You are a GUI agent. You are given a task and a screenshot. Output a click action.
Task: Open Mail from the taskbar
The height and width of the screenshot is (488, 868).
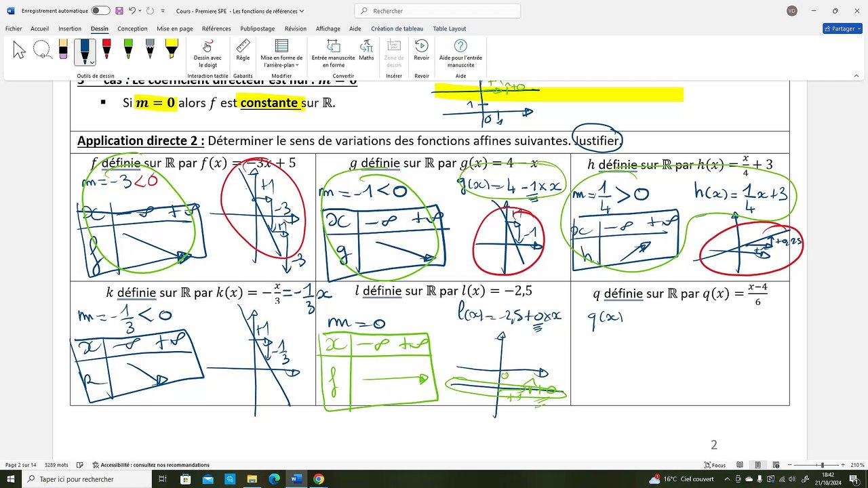[x=208, y=479]
